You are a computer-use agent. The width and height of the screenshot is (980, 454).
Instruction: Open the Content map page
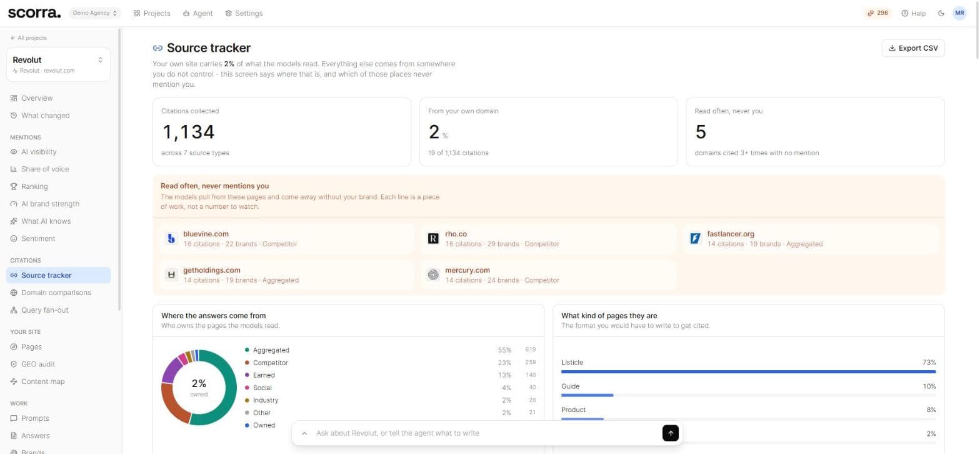[x=58, y=381]
